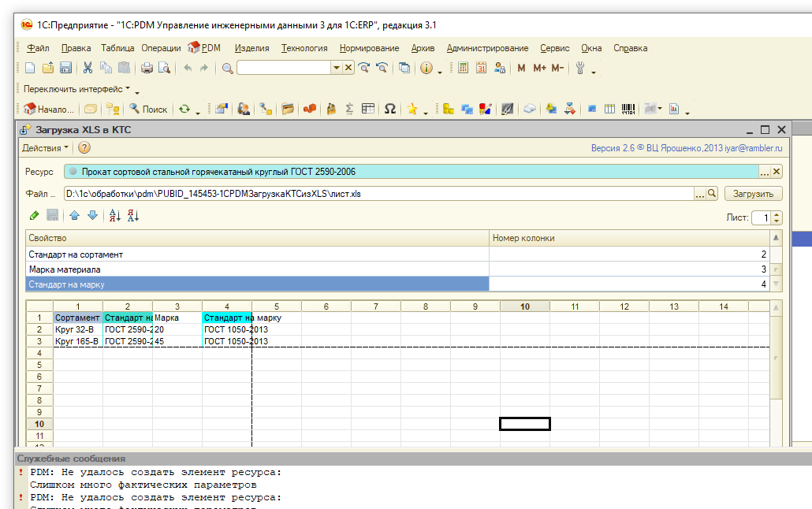
Task: Click the print icon
Action: (147, 68)
